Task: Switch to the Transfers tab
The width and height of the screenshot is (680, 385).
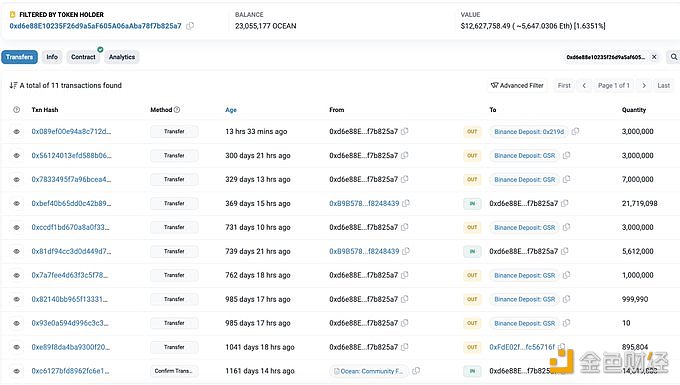Action: point(20,57)
